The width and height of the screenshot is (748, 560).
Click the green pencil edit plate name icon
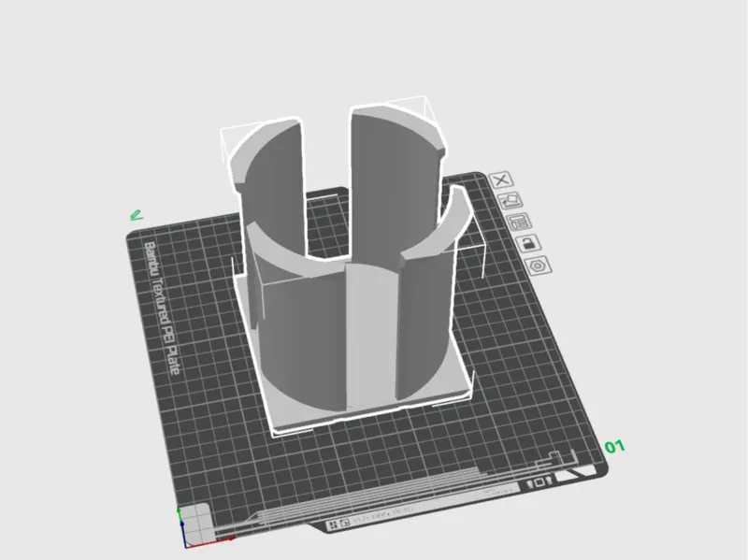137,215
